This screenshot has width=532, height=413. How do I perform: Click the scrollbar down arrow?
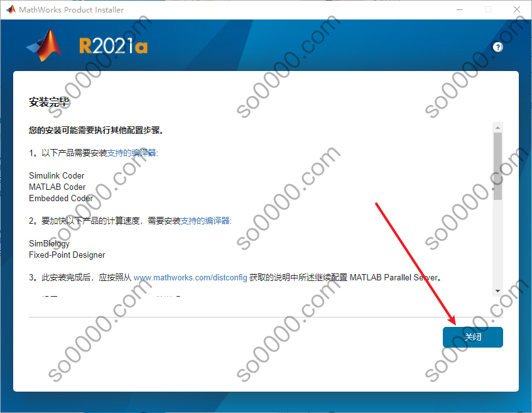[x=497, y=291]
